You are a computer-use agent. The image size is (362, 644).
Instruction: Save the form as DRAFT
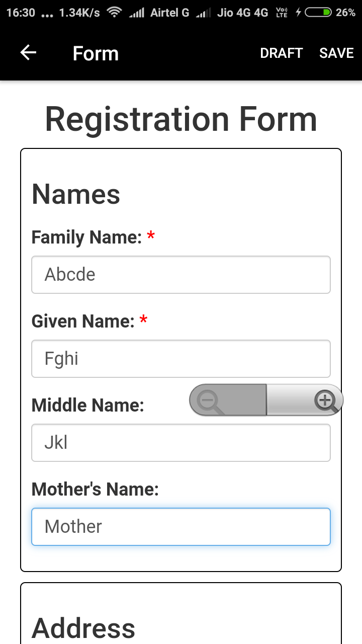(x=281, y=53)
